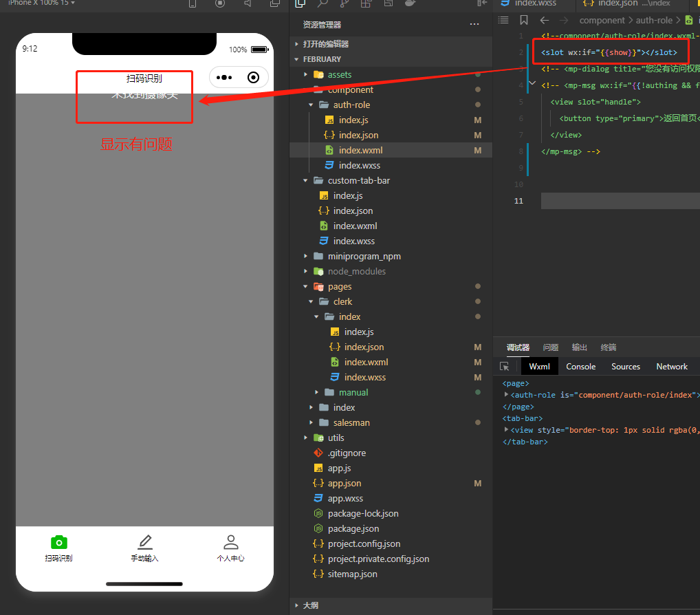Open index.js under auth-role
Viewport: 700px width, 615px height.
[353, 120]
